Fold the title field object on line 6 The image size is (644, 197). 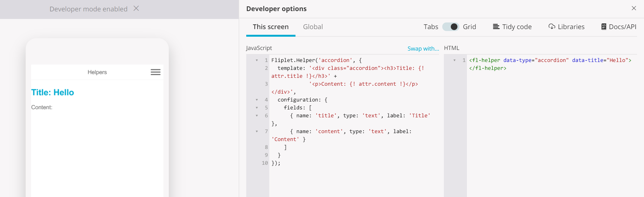point(257,116)
